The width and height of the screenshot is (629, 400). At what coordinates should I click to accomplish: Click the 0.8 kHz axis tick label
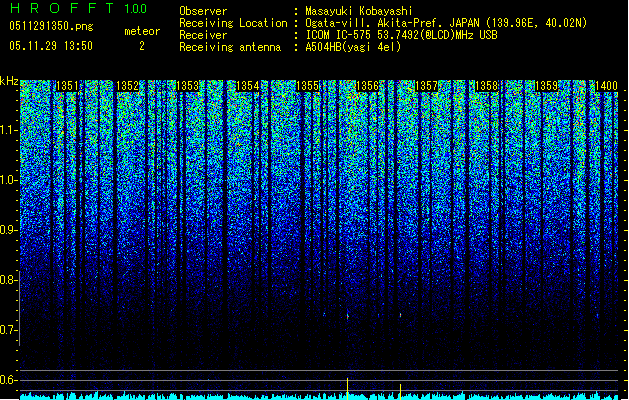8,280
